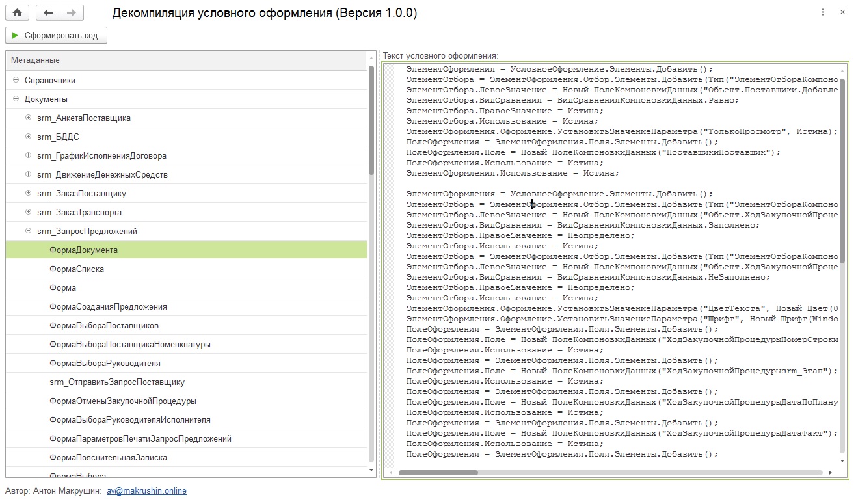Screen dimensions: 856x504
Task: Select ФормаВыбораПоставщиков row
Action: click(x=186, y=325)
